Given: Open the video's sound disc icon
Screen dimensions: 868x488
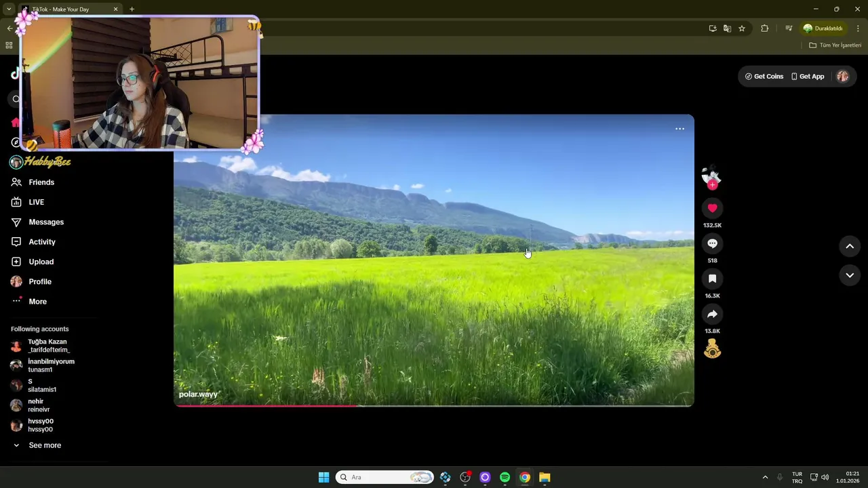Looking at the screenshot, I should click(712, 349).
